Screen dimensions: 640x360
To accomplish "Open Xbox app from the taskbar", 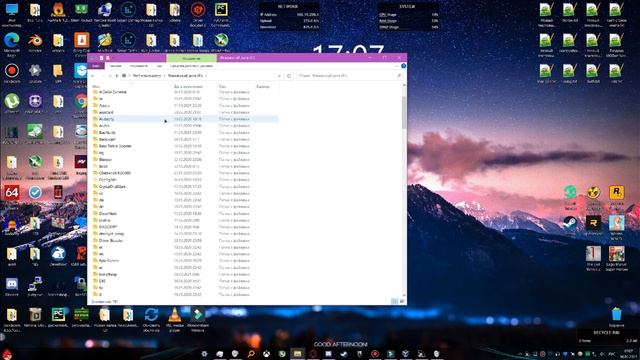I will click(266, 353).
